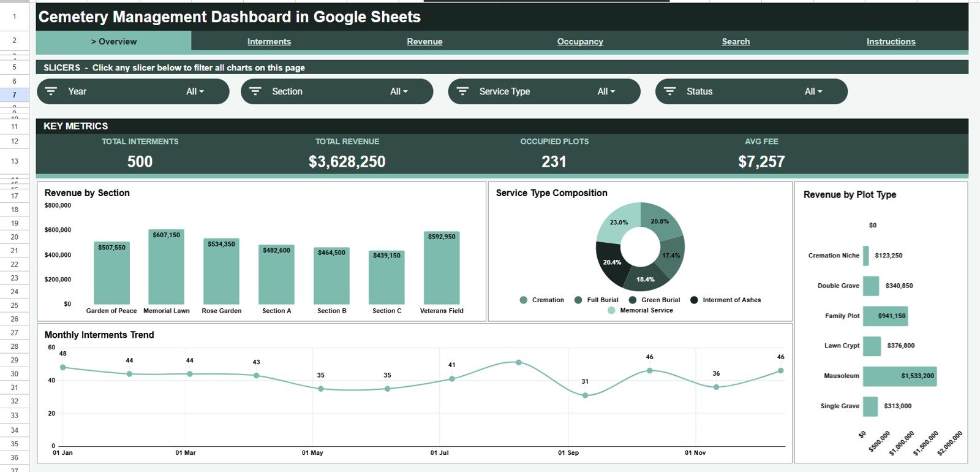Screen dimensions: 980x472
Task: Open the Interments tab link
Action: pos(269,42)
